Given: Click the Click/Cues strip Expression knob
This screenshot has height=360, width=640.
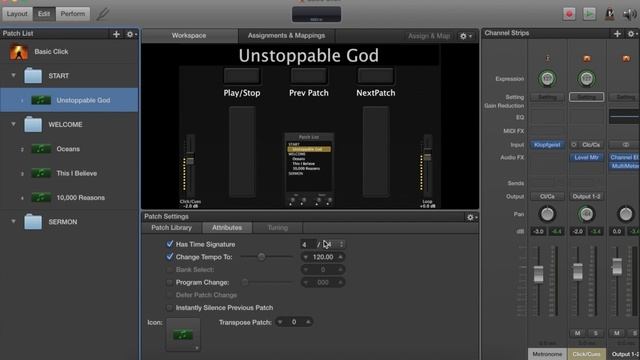Looking at the screenshot, I should coord(586,78).
